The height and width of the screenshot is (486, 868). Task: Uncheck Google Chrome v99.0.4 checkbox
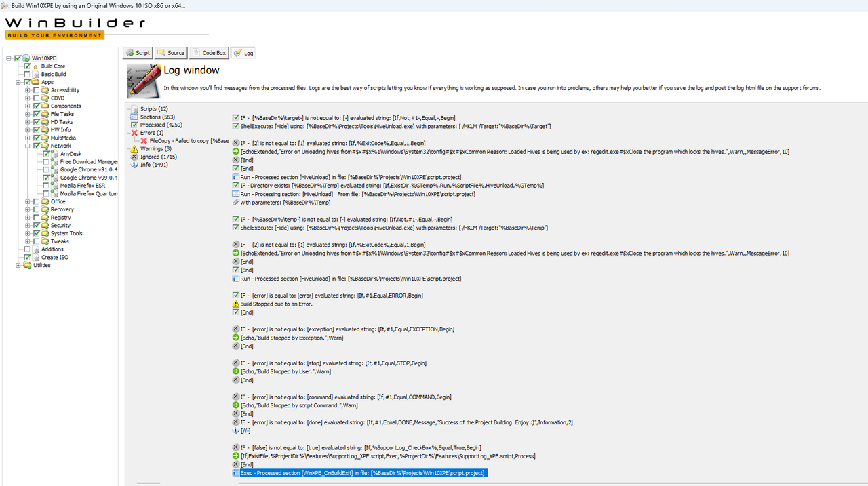pos(46,178)
